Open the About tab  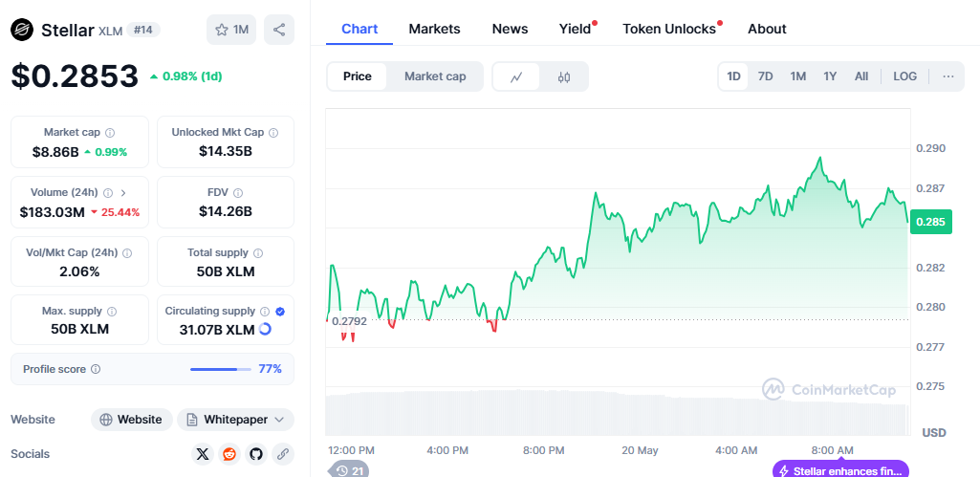(767, 29)
